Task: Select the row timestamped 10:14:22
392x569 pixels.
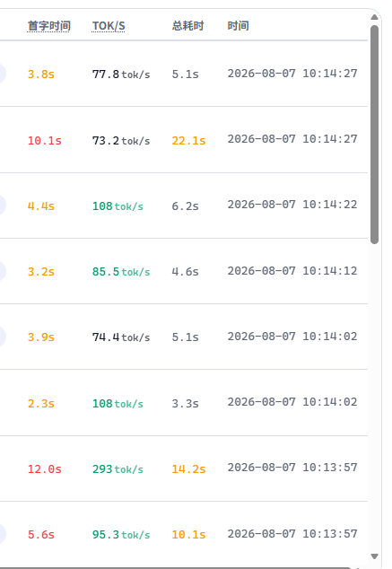Action: 184,206
